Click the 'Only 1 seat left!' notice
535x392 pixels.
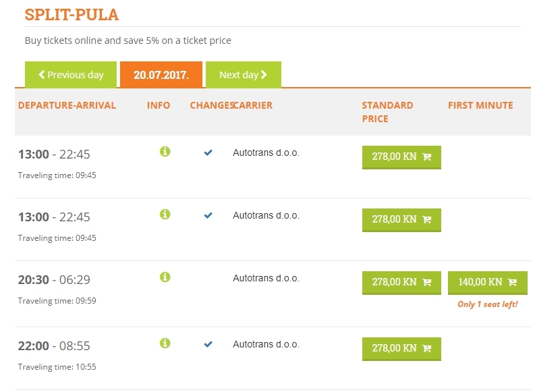point(488,304)
